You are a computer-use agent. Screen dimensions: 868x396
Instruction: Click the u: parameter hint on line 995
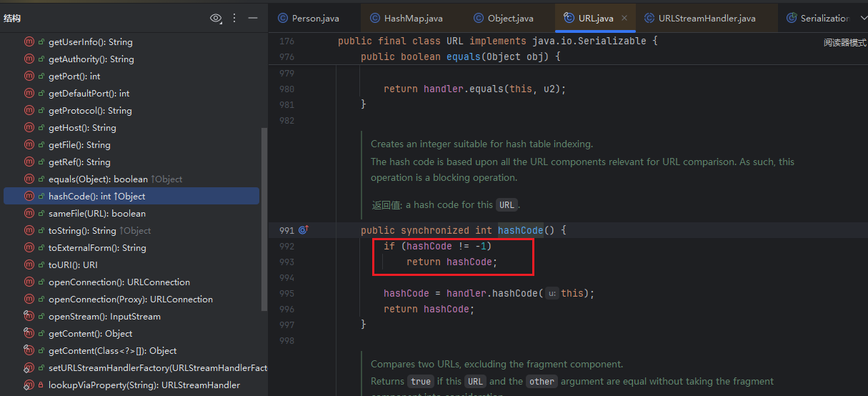(x=552, y=293)
